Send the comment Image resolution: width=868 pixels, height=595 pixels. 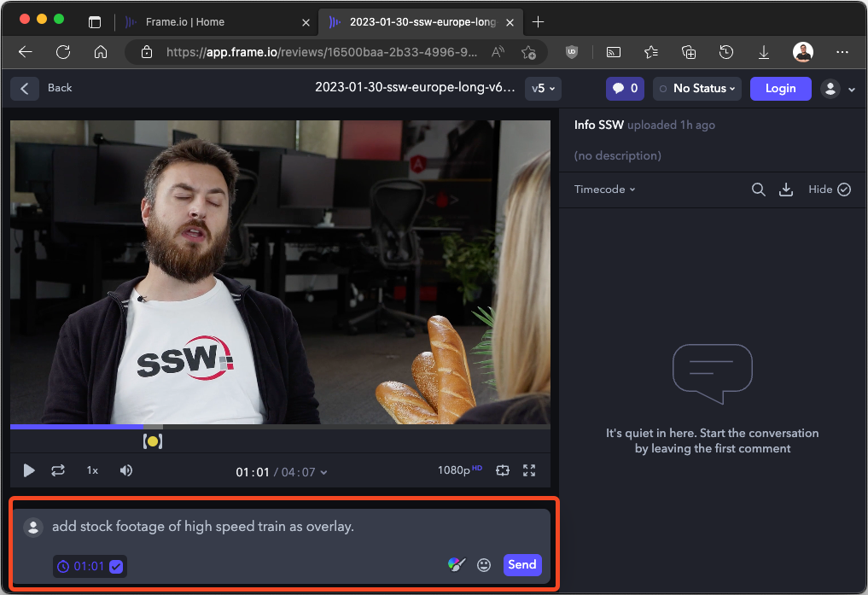[x=521, y=564]
